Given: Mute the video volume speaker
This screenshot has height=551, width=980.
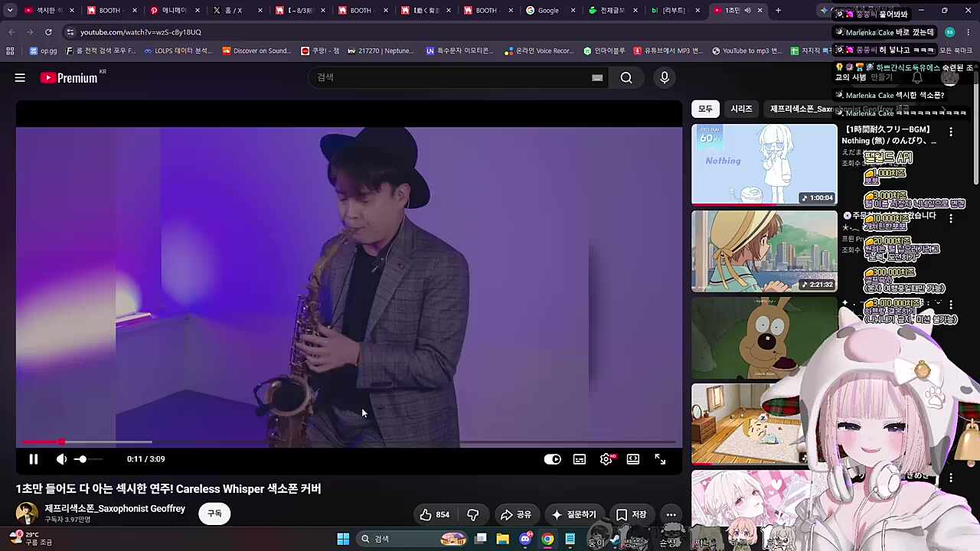Looking at the screenshot, I should click(x=61, y=459).
